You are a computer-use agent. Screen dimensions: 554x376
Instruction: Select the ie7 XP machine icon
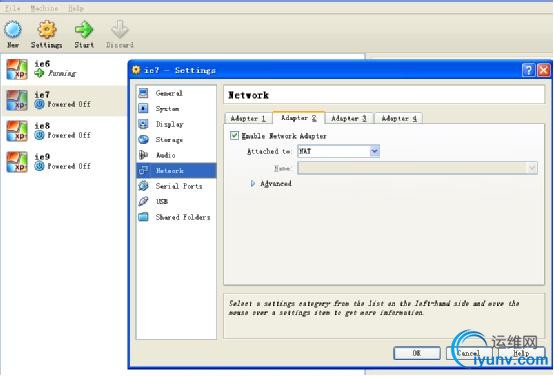click(x=17, y=100)
